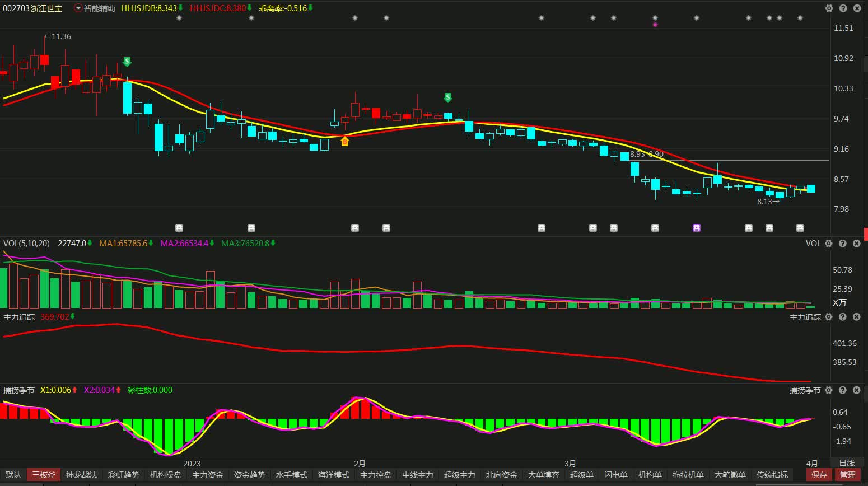
Task: Switch to 大笔撤单 tab
Action: [730, 475]
